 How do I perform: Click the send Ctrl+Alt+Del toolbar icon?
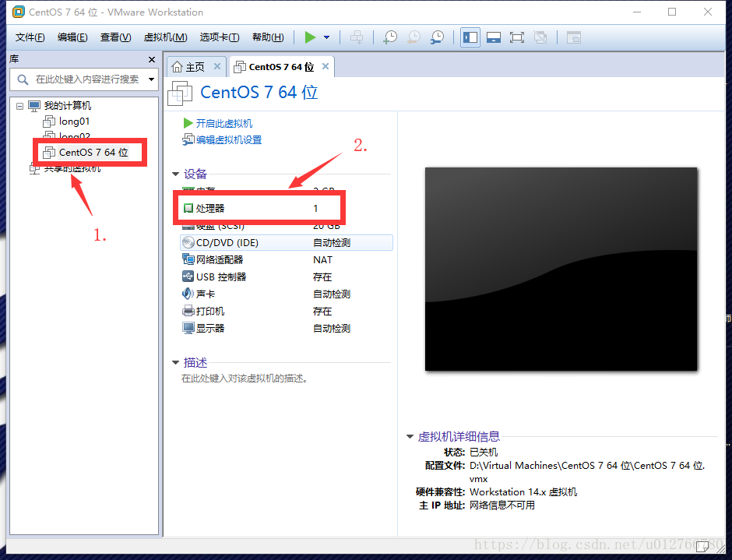point(357,37)
